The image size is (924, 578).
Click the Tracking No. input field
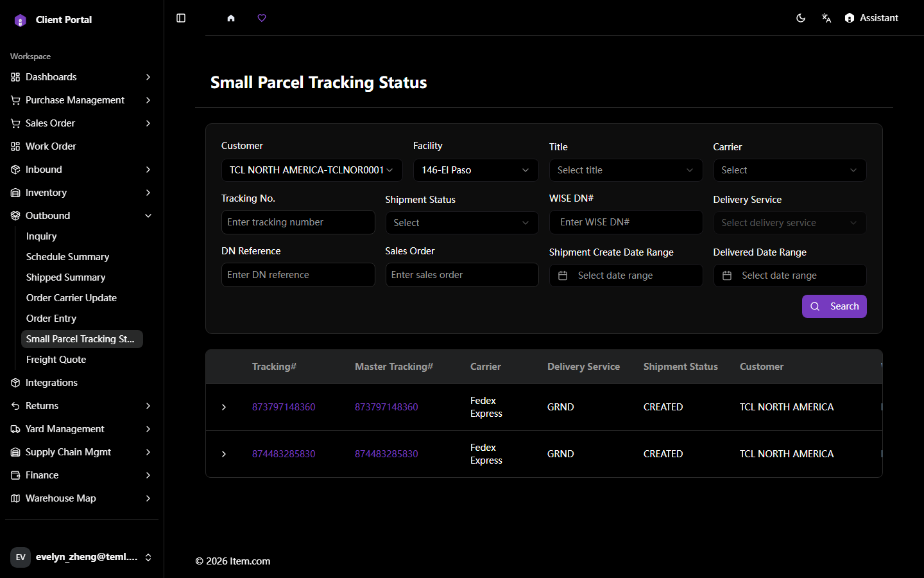[298, 222]
